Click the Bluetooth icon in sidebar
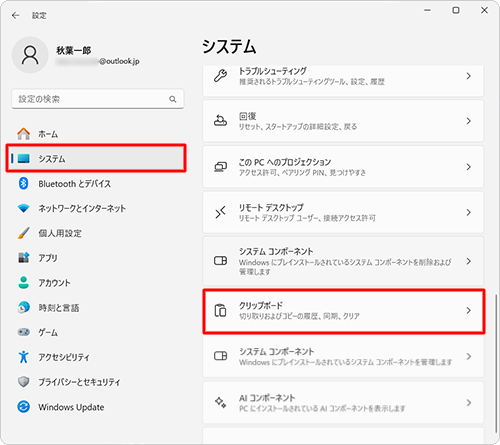This screenshot has width=500, height=445. point(24,183)
